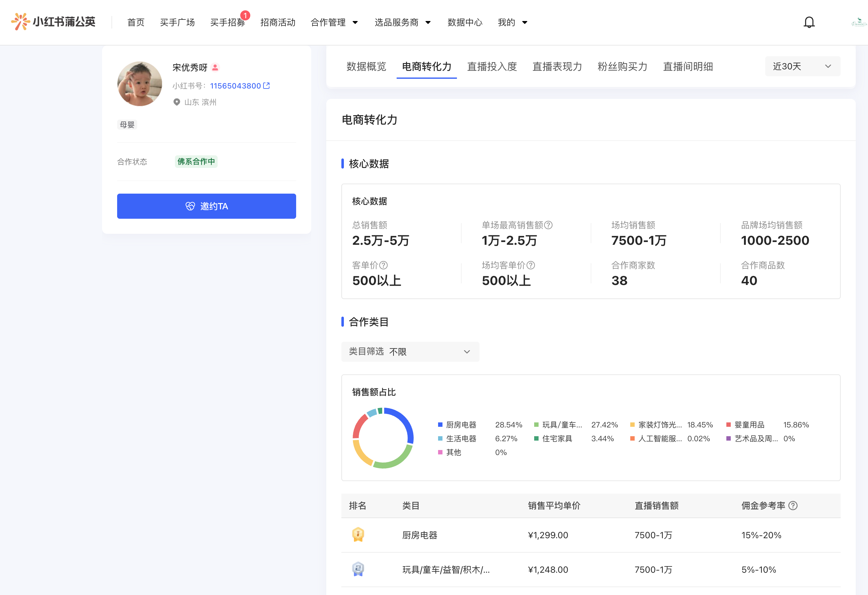Click the 场均销售额 value 7500-1万
Screen dimensions: 868x595
click(639, 240)
